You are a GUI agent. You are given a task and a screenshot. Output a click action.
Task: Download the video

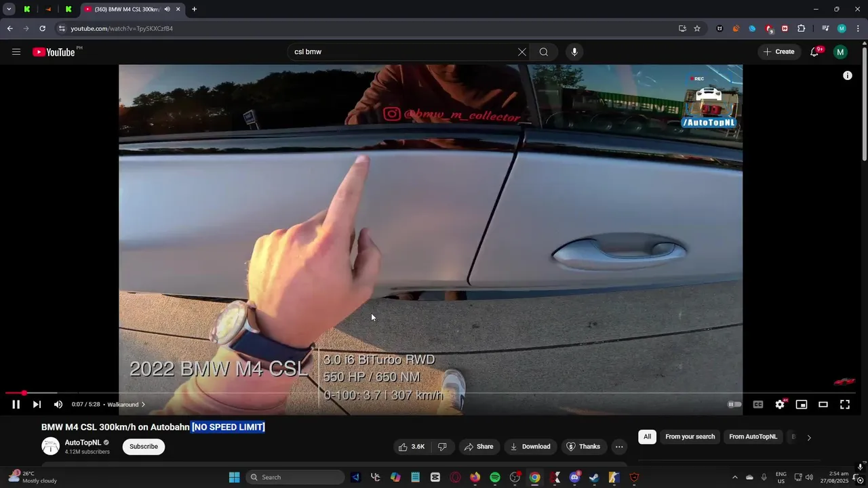coord(530,447)
